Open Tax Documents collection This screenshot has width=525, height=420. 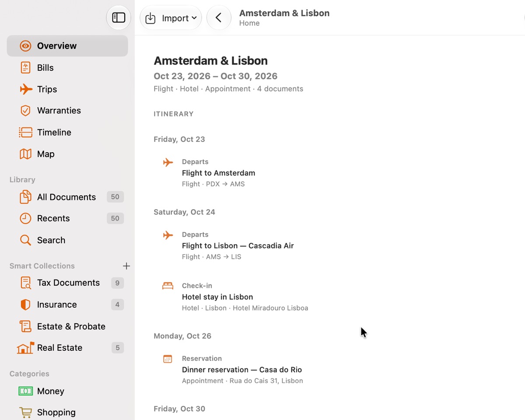67,283
